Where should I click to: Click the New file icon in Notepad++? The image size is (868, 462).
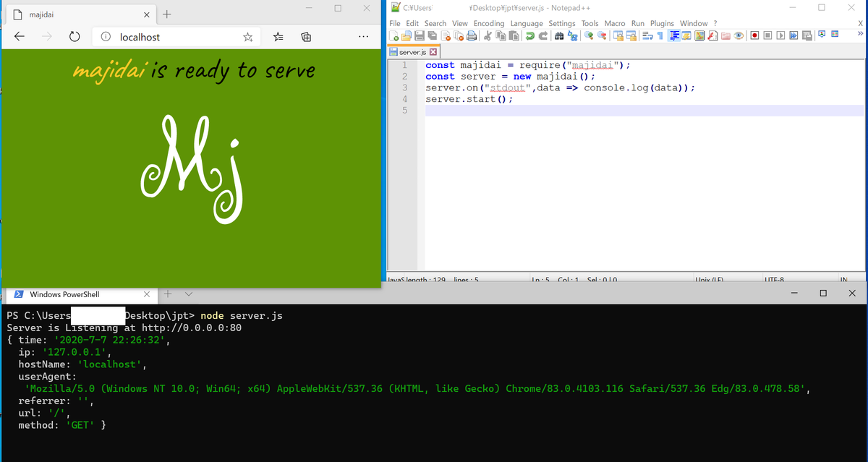click(x=393, y=35)
